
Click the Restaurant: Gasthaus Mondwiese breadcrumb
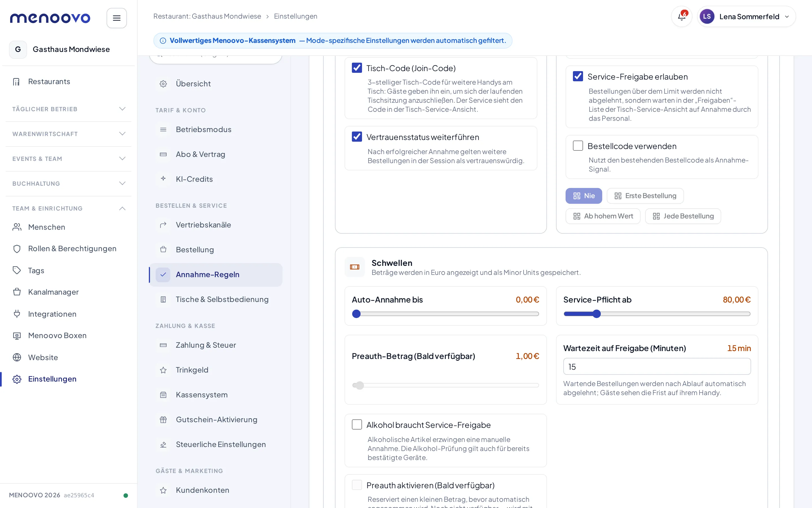pyautogui.click(x=207, y=16)
